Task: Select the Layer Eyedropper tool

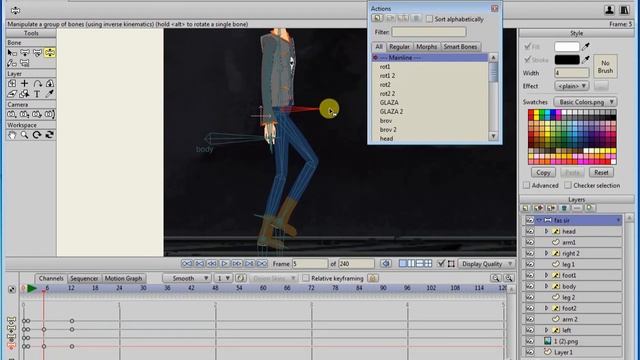Action: [x=49, y=94]
